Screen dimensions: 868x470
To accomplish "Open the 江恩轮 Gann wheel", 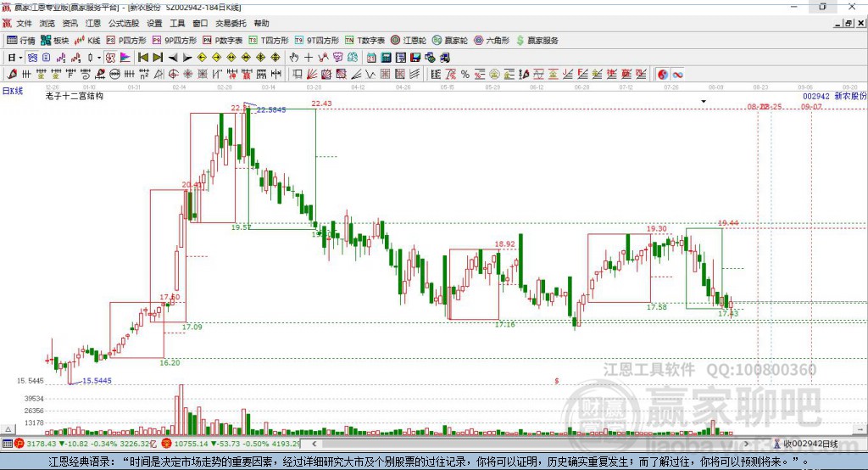I will click(x=409, y=41).
